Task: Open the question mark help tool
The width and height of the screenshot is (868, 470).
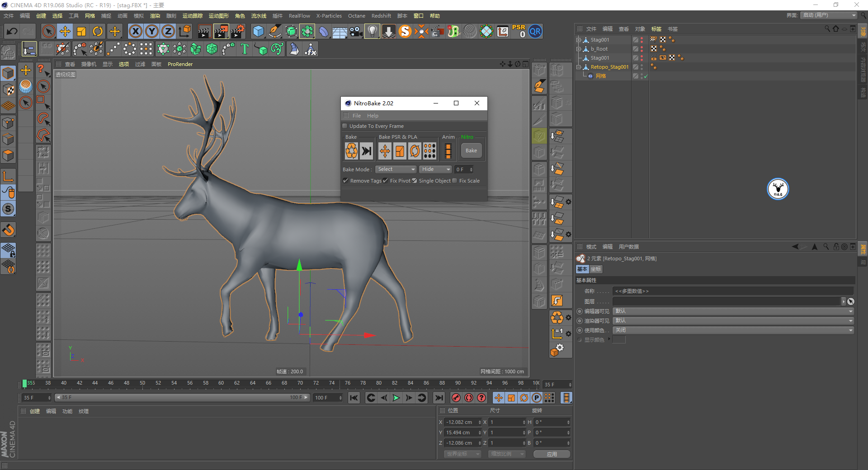Action: (x=42, y=70)
